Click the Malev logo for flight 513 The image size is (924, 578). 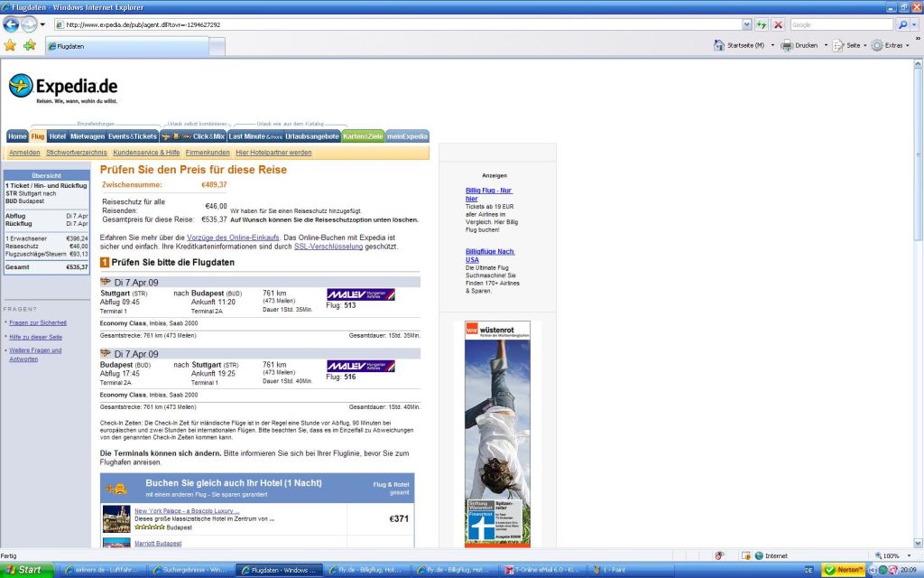pos(361,294)
